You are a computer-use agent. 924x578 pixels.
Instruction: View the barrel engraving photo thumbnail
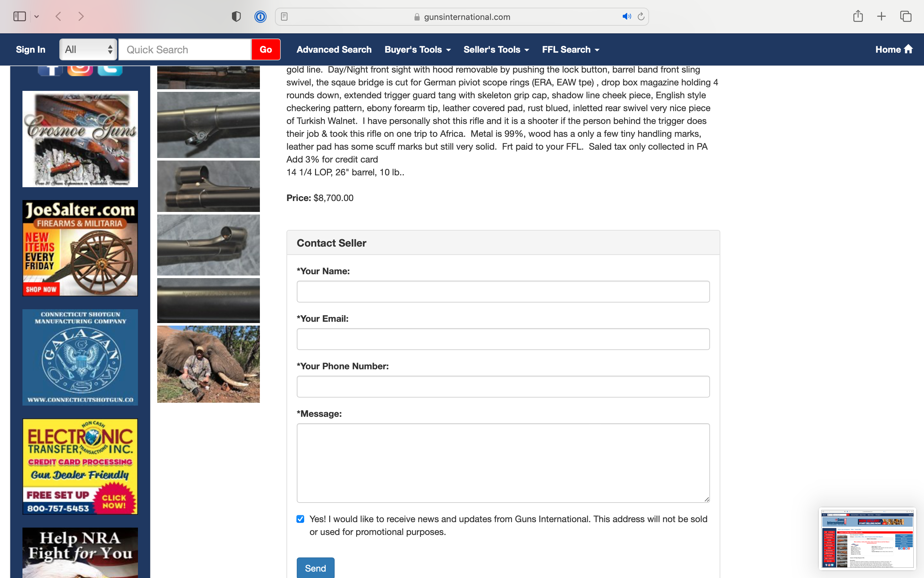click(209, 301)
